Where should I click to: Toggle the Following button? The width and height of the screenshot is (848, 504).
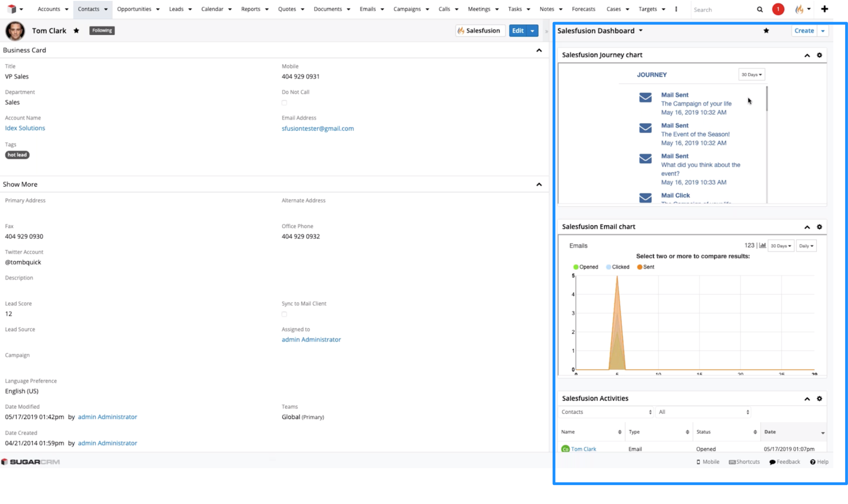point(102,30)
